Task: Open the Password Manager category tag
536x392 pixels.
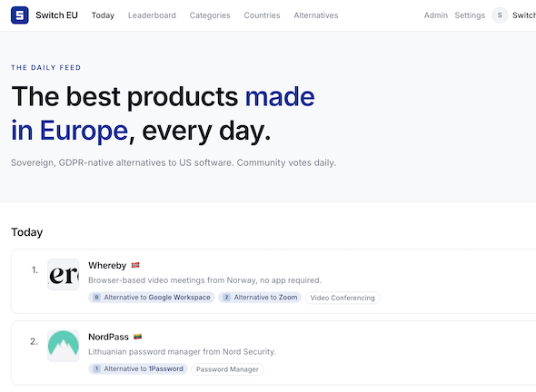Action: 227,369
